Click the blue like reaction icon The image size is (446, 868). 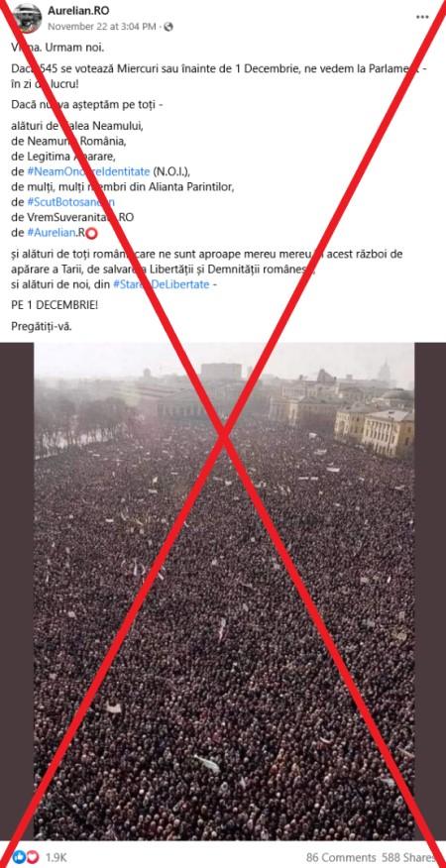(x=19, y=857)
